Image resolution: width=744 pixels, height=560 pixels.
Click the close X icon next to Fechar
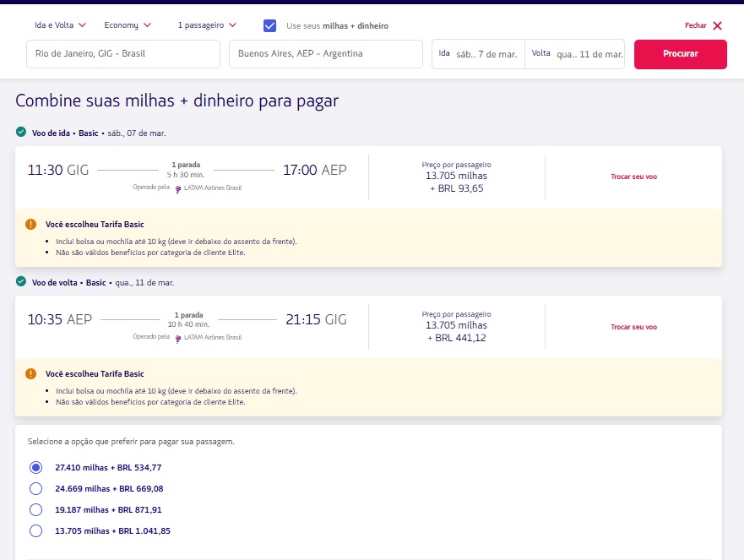(717, 25)
